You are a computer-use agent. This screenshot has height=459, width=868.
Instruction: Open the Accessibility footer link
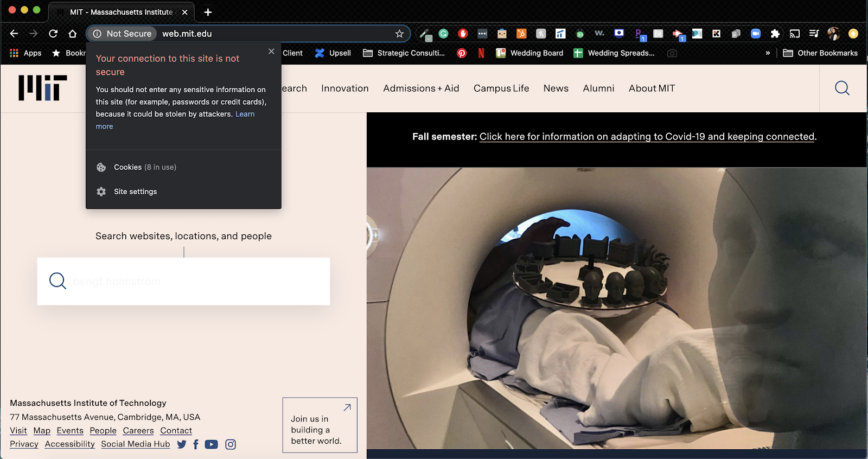click(x=70, y=444)
